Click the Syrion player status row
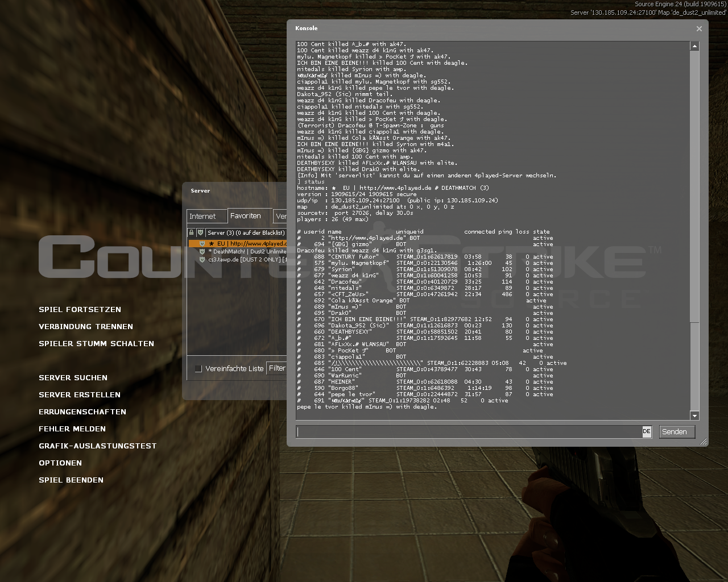Screen dimensions: 728x582 [425, 269]
